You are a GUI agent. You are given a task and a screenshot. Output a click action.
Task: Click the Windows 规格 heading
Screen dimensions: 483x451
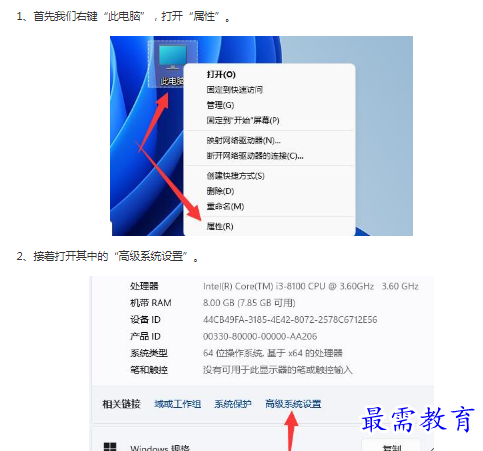pos(160,447)
